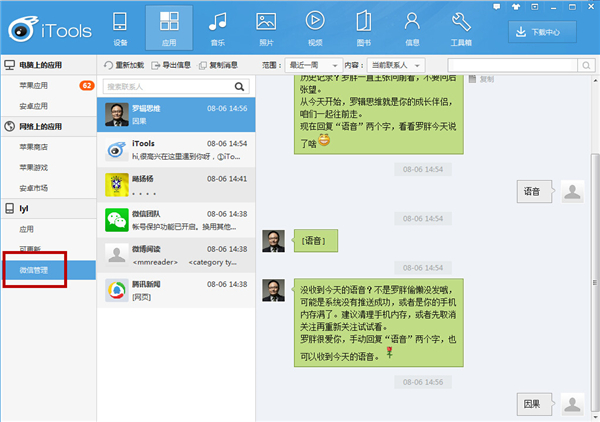The image size is (600, 422).
Task: Select 应用 under lyl device
Action: coord(26,229)
